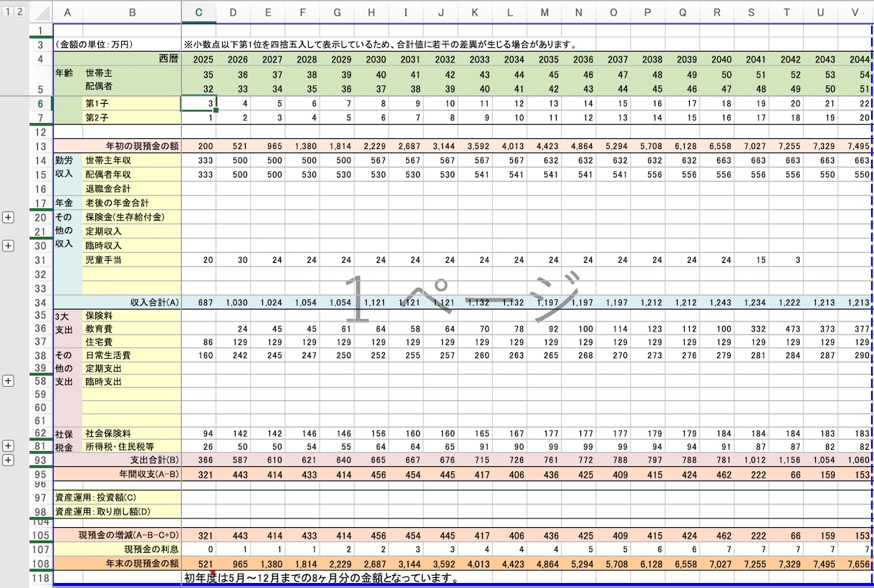This screenshot has height=588, width=874.
Task: Show outline level 1 only
Action: (x=7, y=11)
